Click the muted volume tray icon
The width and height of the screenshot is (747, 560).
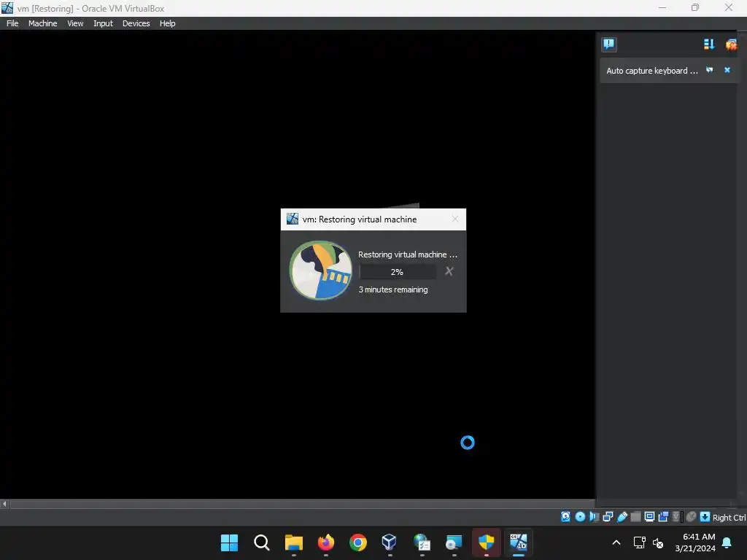point(658,542)
